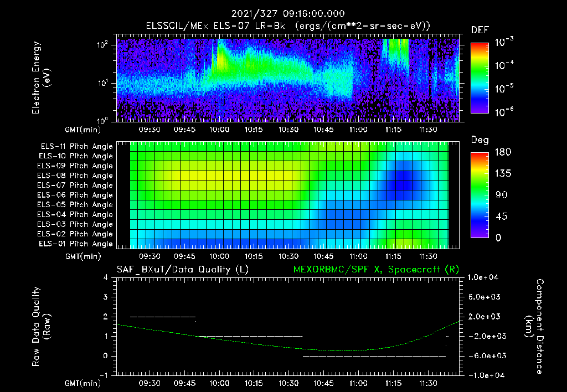The height and width of the screenshot is (392, 567).
Task: Click the ELS-01 Pitch Angle row label
Action: (x=75, y=244)
